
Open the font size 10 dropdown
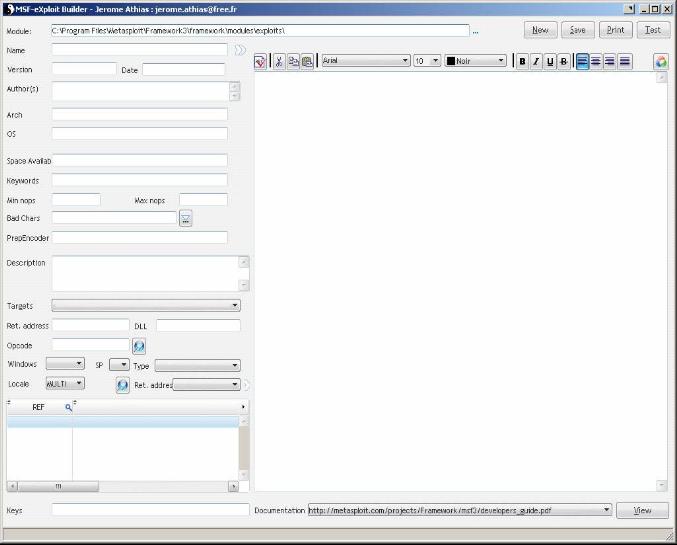pyautogui.click(x=427, y=60)
